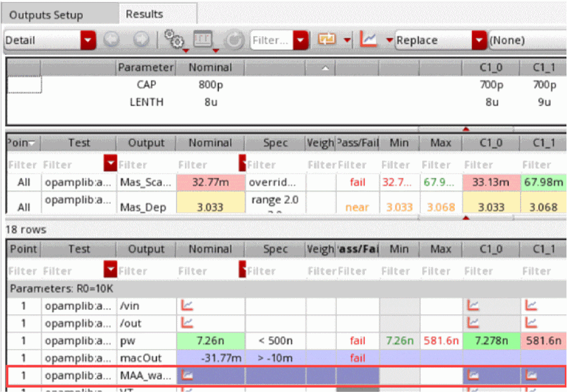Plot the /vin nominal waveform icon
This screenshot has width=567, height=392.
point(187,305)
